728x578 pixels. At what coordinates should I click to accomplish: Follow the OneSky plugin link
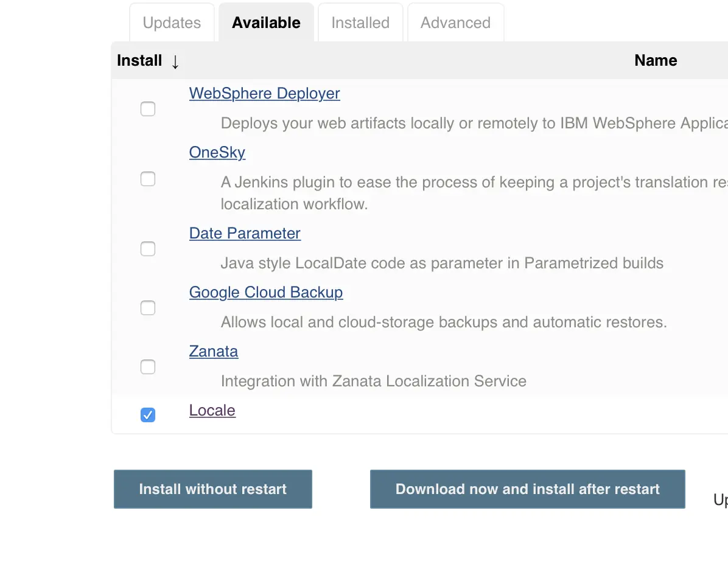click(x=217, y=152)
